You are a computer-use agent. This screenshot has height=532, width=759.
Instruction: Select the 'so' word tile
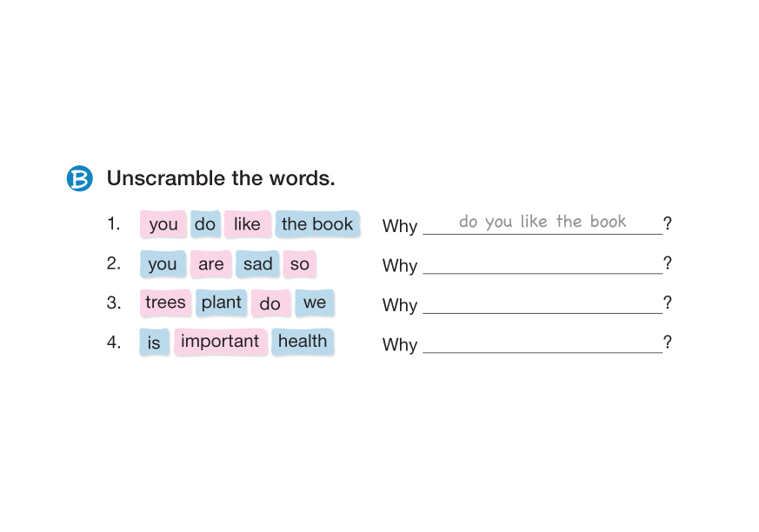[x=300, y=264]
